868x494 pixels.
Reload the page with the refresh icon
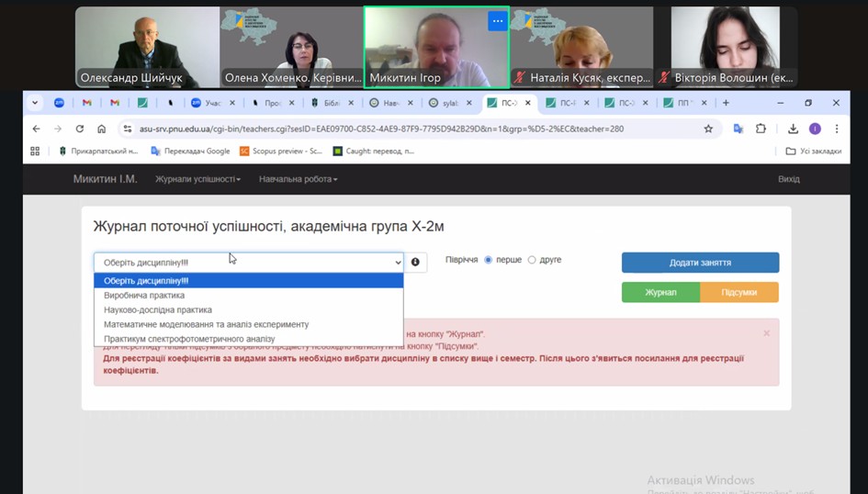(80, 129)
